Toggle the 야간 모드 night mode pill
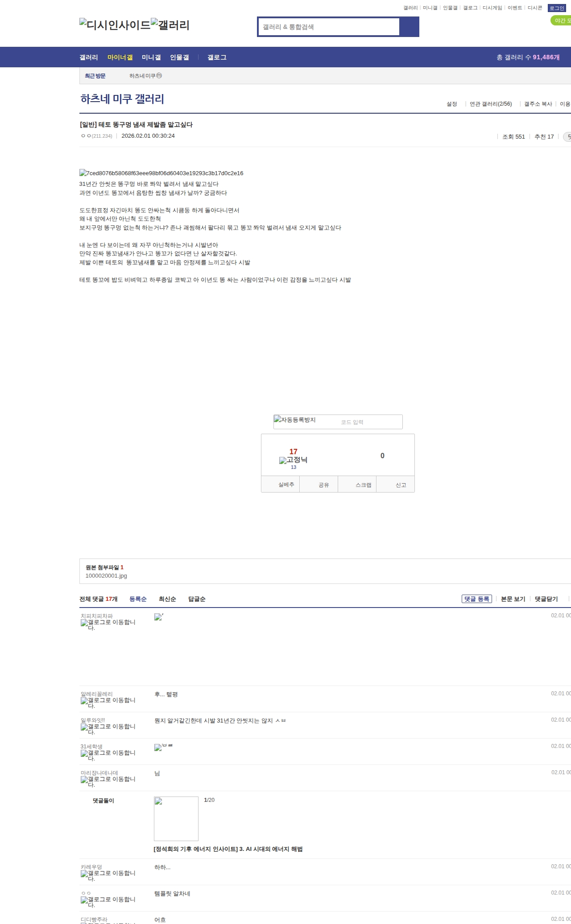Image resolution: width=571 pixels, height=924 pixels. [561, 21]
